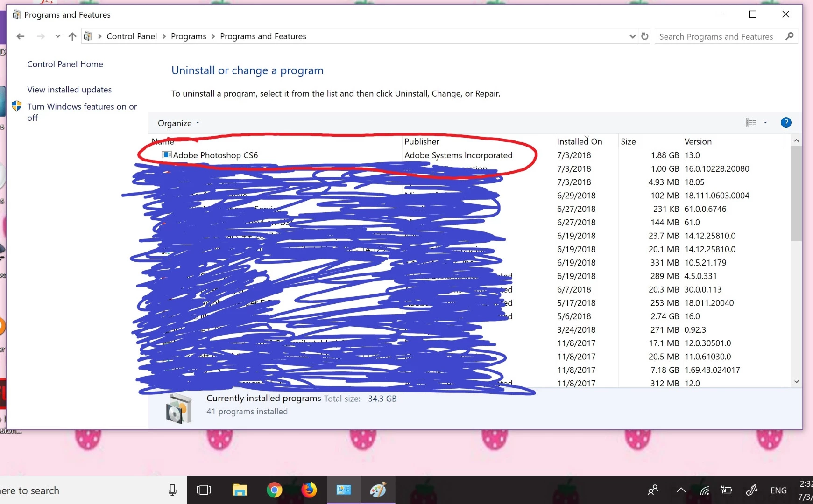Open View installed updates link
The image size is (813, 504).
(69, 90)
